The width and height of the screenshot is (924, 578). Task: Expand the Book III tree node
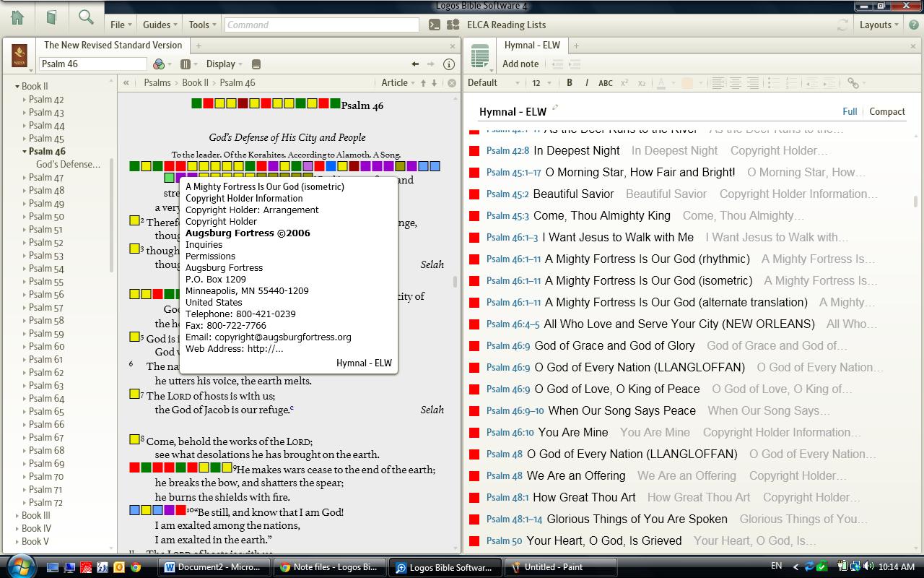(17, 516)
